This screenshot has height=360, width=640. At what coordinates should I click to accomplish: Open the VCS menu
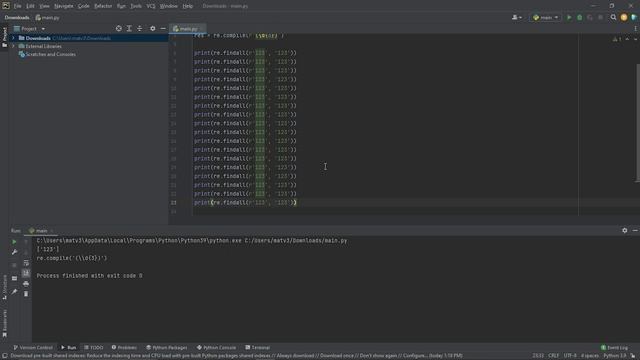click(151, 6)
